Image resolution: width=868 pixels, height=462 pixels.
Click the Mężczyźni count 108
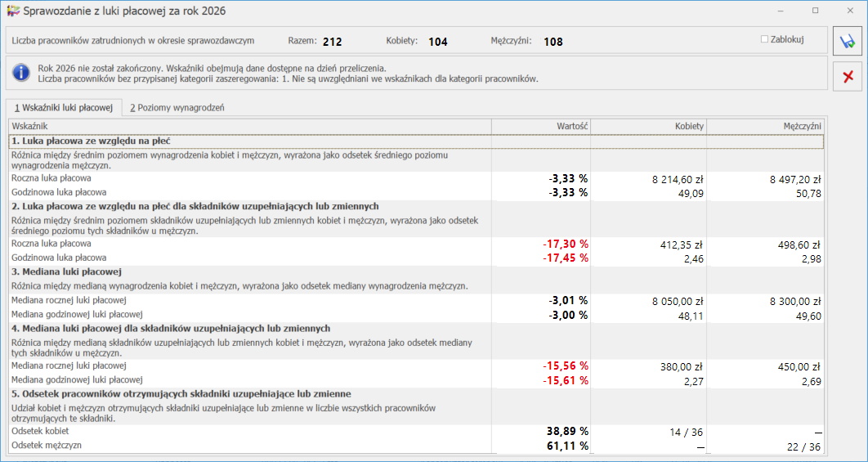pos(553,42)
